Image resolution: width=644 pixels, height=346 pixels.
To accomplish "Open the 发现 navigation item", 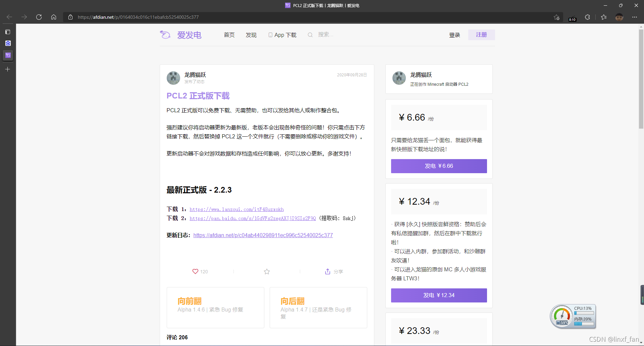I will 251,35.
